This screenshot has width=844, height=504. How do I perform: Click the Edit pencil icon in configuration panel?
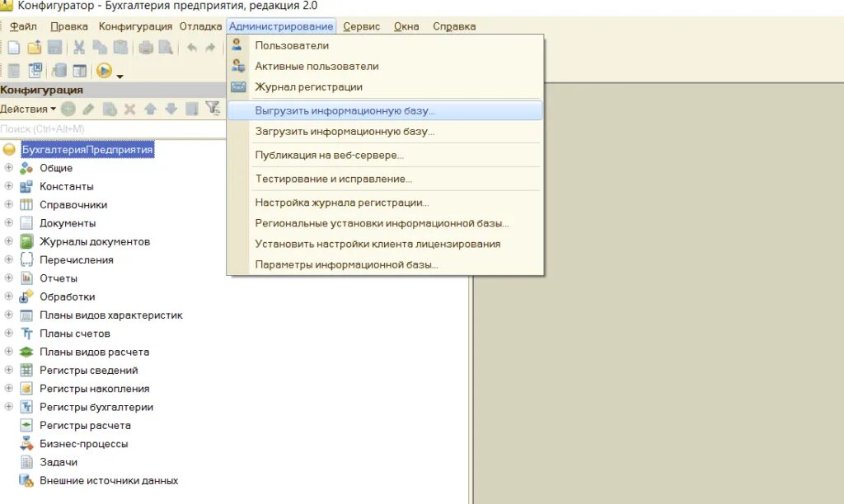[88, 110]
